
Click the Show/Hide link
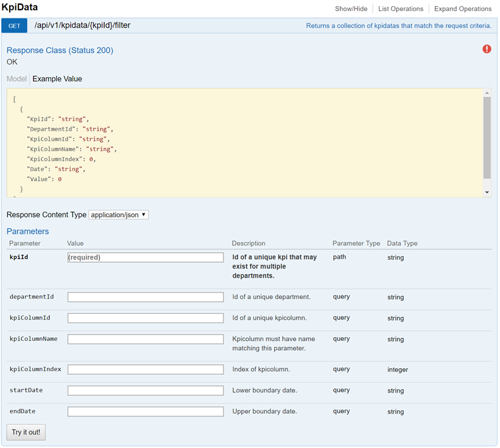(351, 9)
